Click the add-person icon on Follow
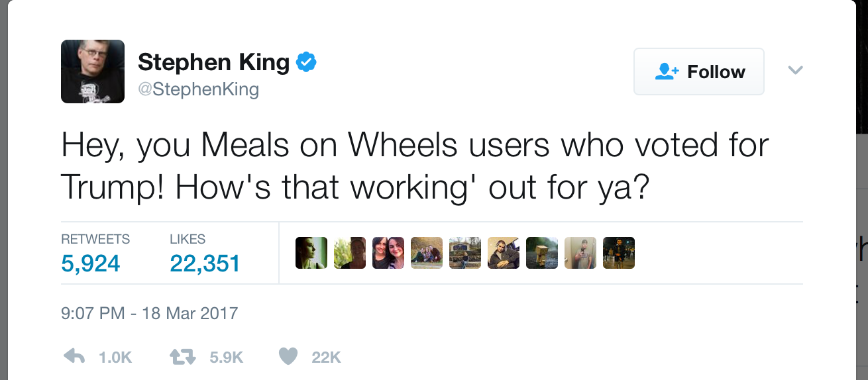This screenshot has height=380, width=868. coord(667,71)
